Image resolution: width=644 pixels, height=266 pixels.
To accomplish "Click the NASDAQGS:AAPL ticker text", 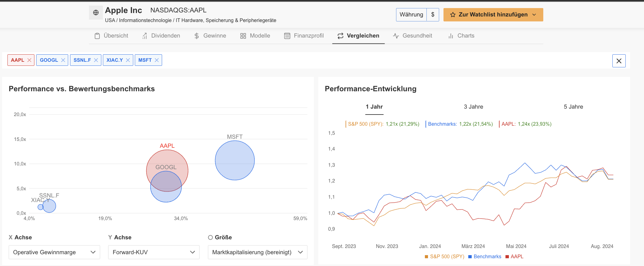I will (178, 10).
